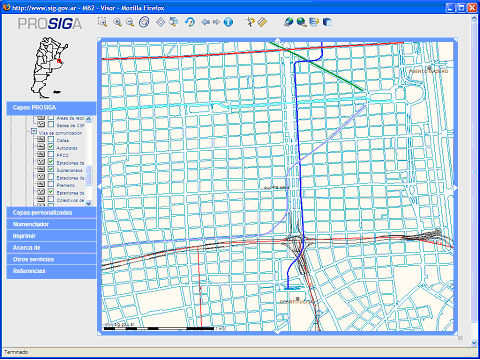Screen dimensions: 480x360
Task: Click the Argentina overview map thumbnail
Action: [49, 67]
